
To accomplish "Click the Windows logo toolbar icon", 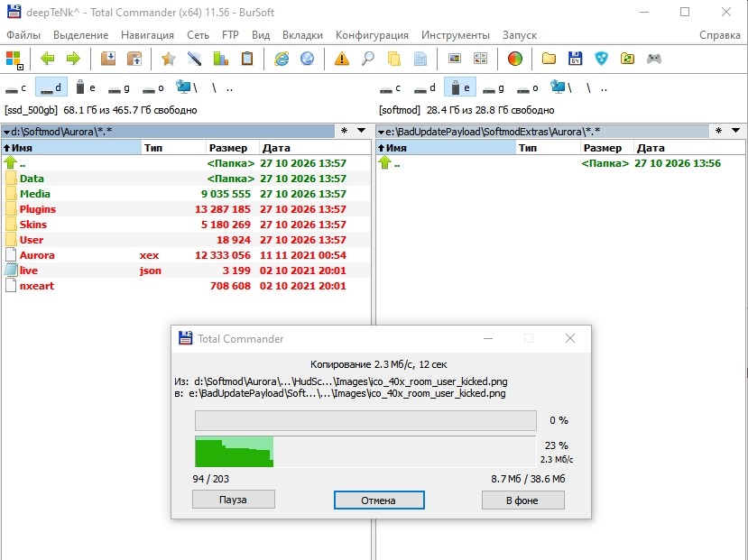I will (x=14, y=60).
